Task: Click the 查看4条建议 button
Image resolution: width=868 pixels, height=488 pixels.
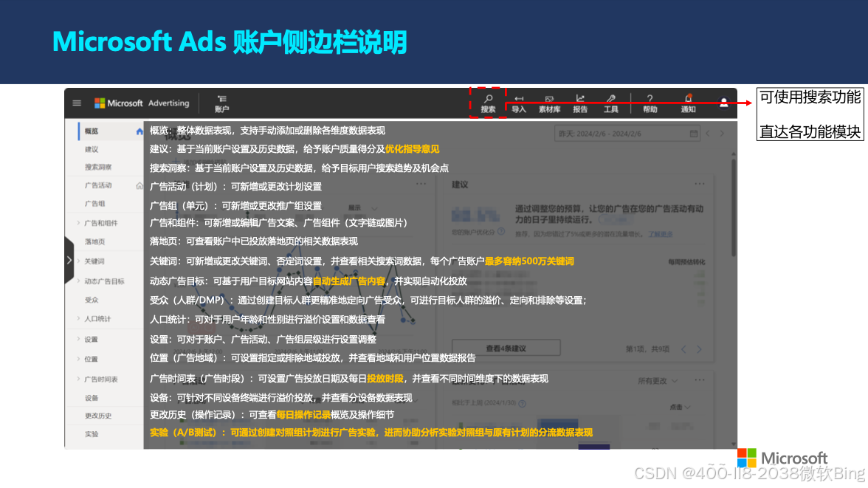Action: (x=506, y=348)
